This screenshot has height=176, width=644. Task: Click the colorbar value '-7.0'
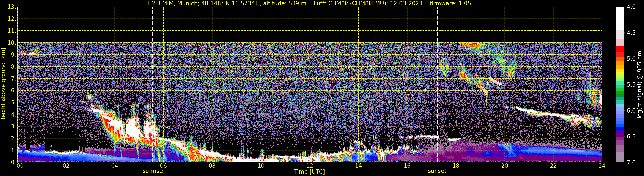coord(630,163)
